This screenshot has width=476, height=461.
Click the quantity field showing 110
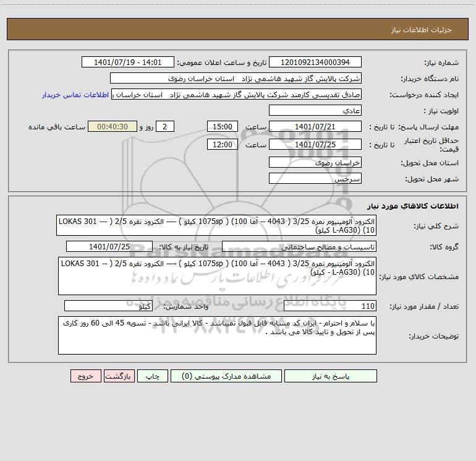pyautogui.click(x=329, y=306)
